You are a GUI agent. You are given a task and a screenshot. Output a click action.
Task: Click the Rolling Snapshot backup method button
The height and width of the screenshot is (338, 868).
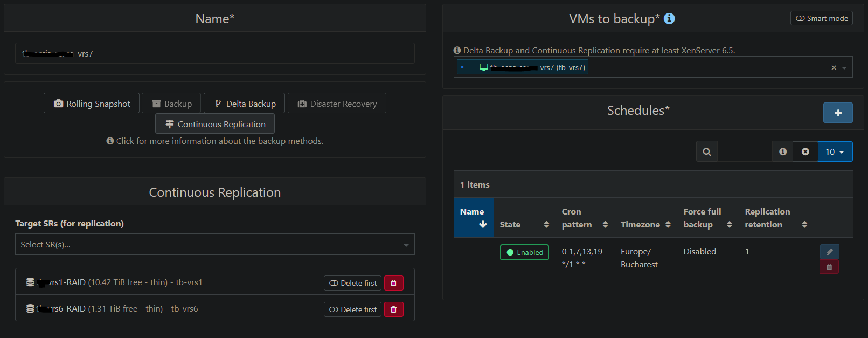[x=92, y=104]
